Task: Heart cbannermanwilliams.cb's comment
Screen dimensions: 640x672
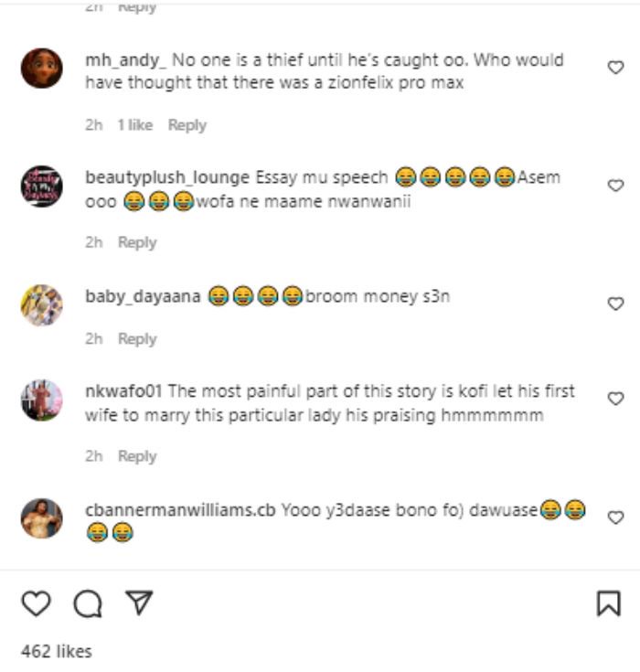Action: click(615, 517)
